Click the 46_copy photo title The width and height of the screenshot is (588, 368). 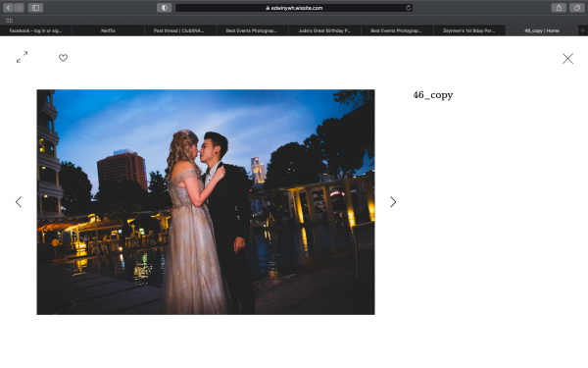(433, 95)
